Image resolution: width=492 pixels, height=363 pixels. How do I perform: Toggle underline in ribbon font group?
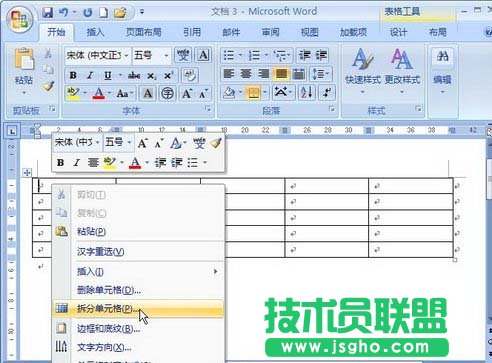click(108, 76)
